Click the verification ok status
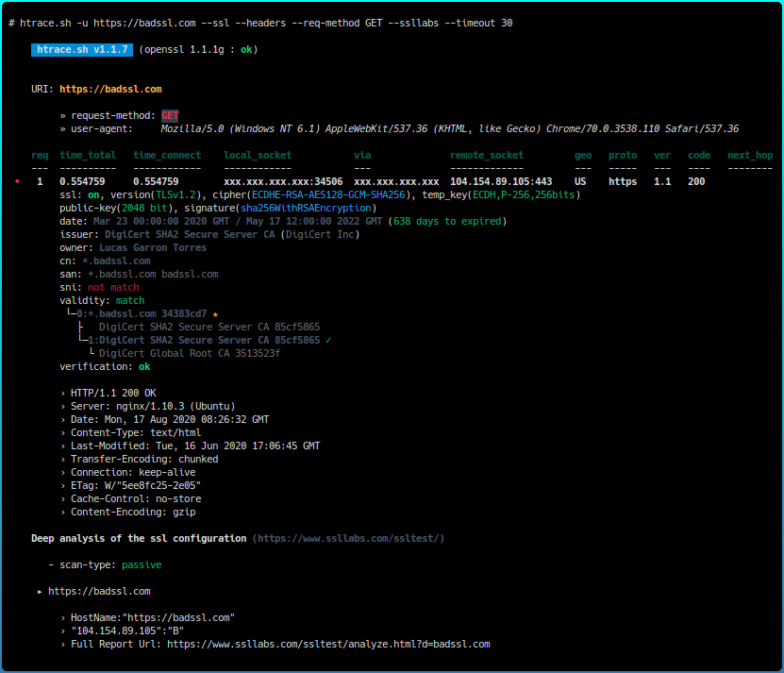Image resolution: width=784 pixels, height=673 pixels. [x=144, y=367]
